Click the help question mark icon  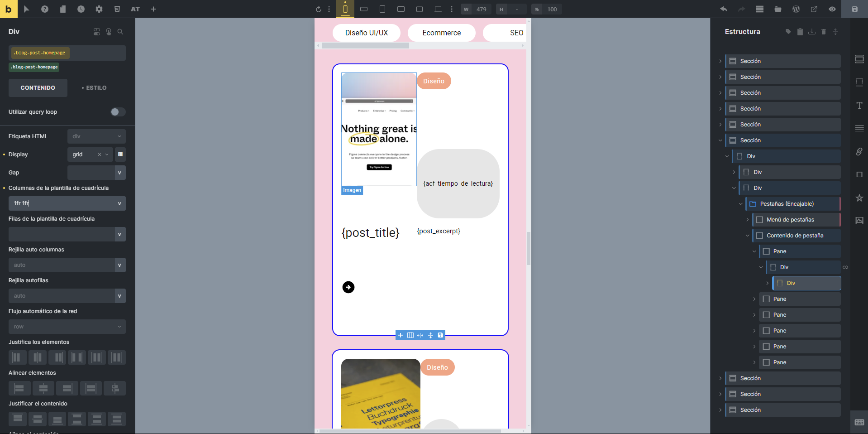click(x=45, y=9)
